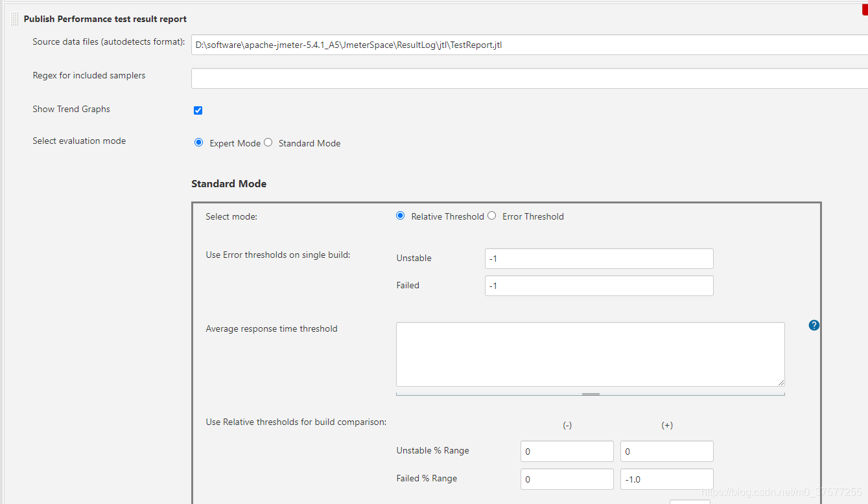The width and height of the screenshot is (868, 504).
Task: Click the Average response time threshold label
Action: (x=272, y=328)
